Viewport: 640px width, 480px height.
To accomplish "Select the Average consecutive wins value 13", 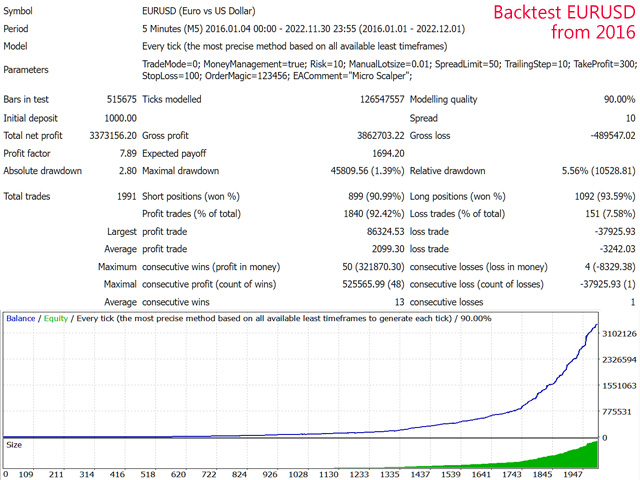I will click(x=400, y=302).
